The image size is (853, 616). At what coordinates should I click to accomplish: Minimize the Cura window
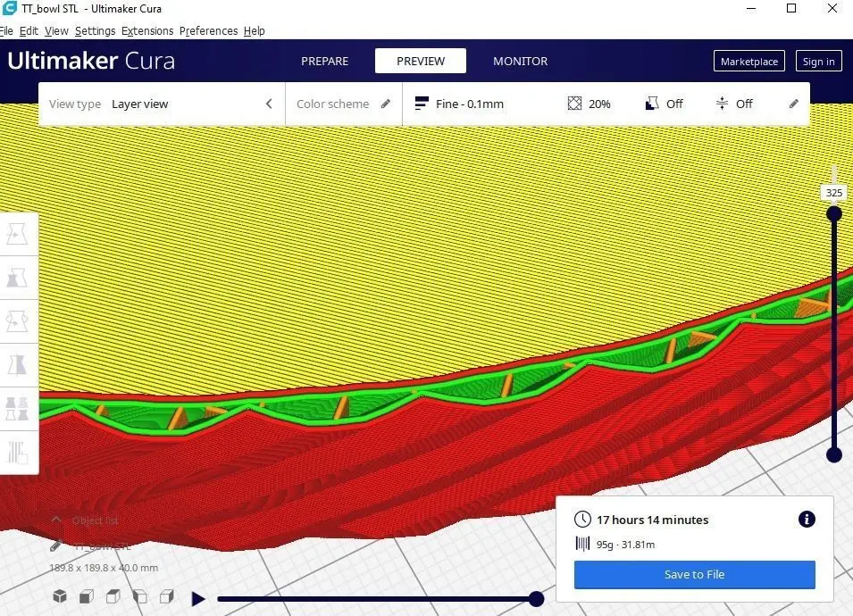pos(750,8)
